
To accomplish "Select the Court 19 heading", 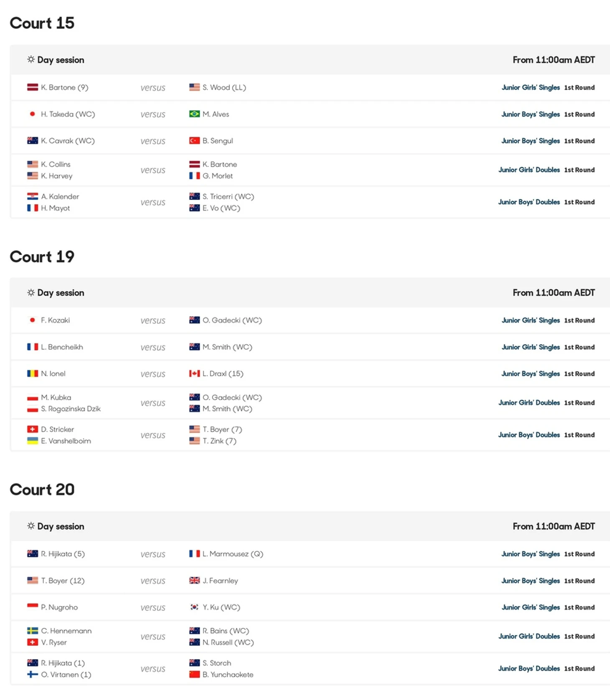I will (42, 256).
